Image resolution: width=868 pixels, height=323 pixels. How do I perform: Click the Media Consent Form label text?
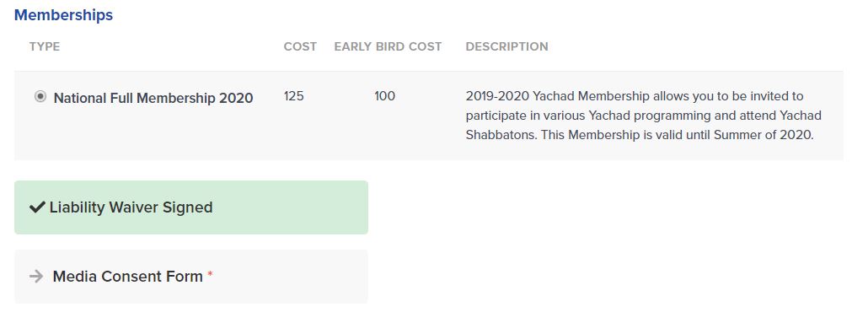coord(128,276)
